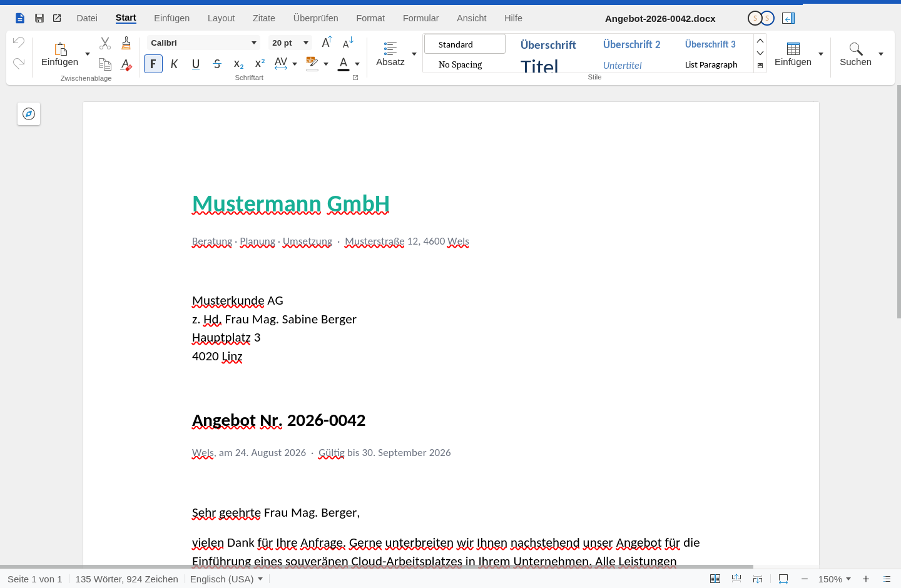Click the Suchen magnifier icon
The width and height of the screenshot is (901, 588).
[x=856, y=54]
